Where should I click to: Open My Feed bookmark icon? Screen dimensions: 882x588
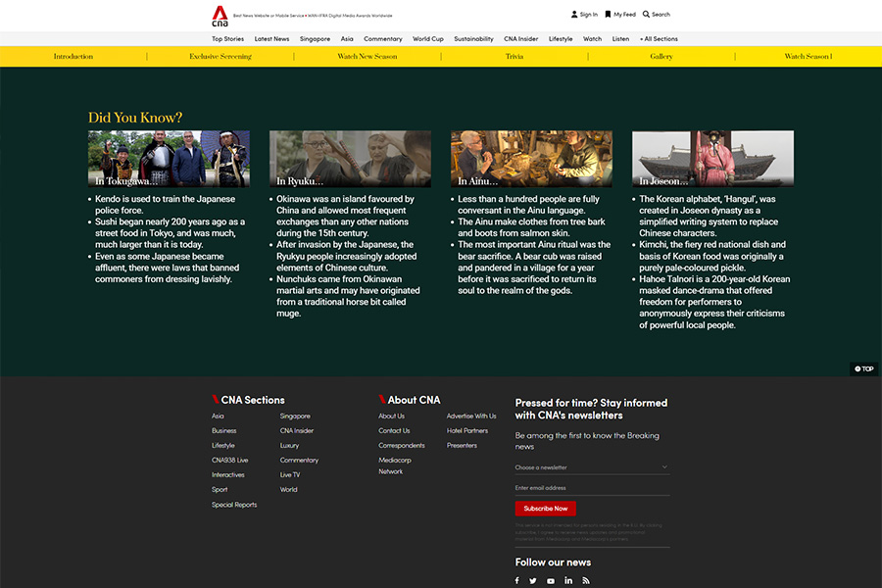(x=608, y=15)
